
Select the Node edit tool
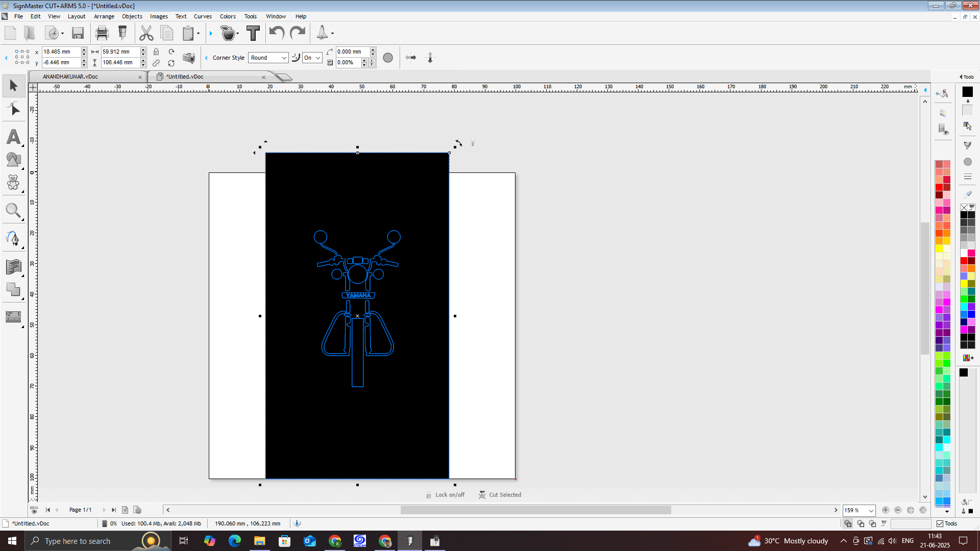14,109
